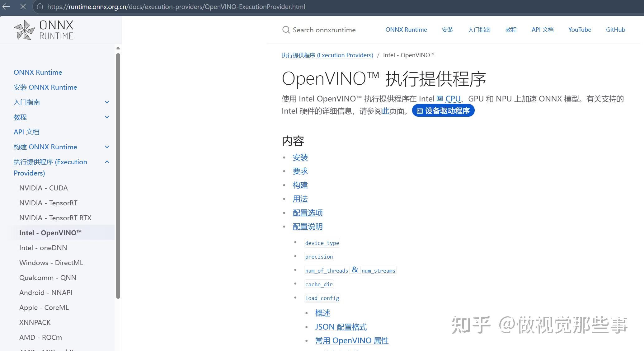Image resolution: width=644 pixels, height=351 pixels.
Task: Click the small icon before CPU
Action: pyautogui.click(x=440, y=99)
